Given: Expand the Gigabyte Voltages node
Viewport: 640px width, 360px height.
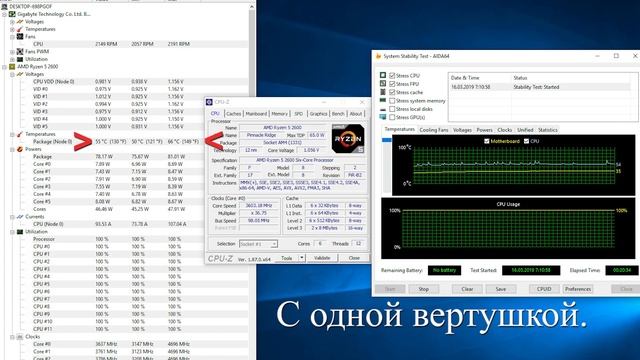Looking at the screenshot, I should pyautogui.click(x=12, y=22).
